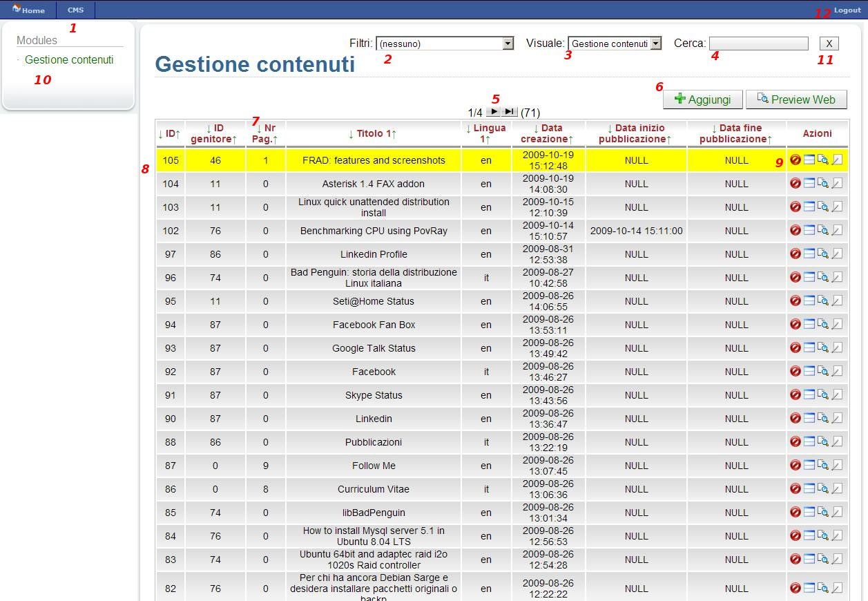Click the Logout link
Viewport: 868px width, 601px height.
tap(847, 10)
